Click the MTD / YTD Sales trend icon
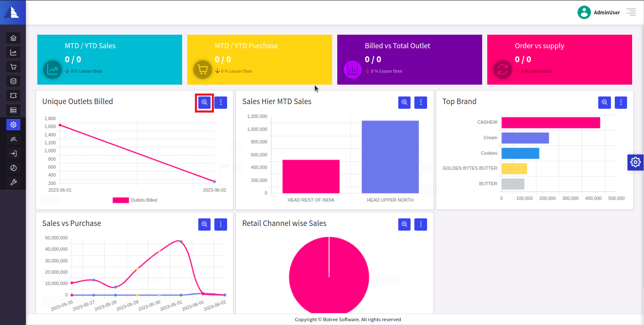644x325 pixels. tap(53, 69)
